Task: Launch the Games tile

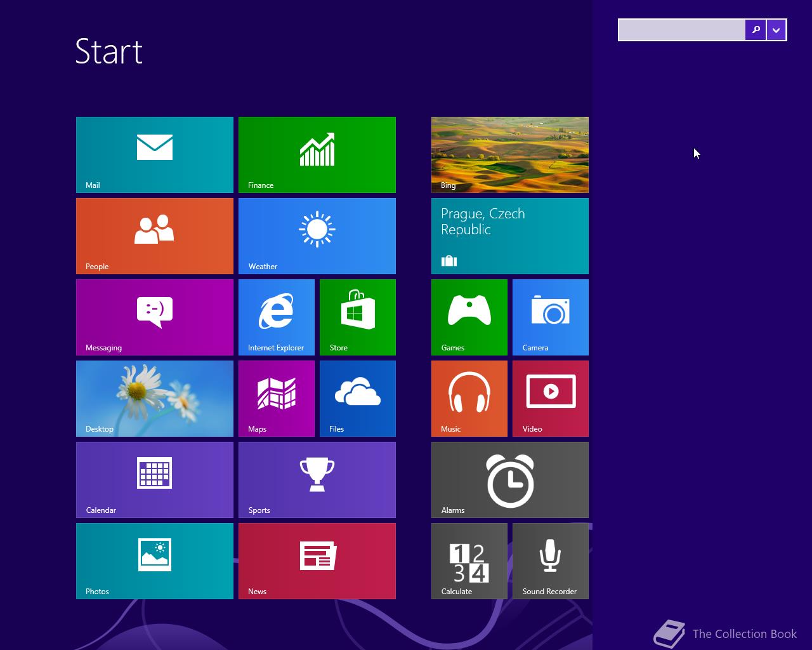Action: coord(469,317)
